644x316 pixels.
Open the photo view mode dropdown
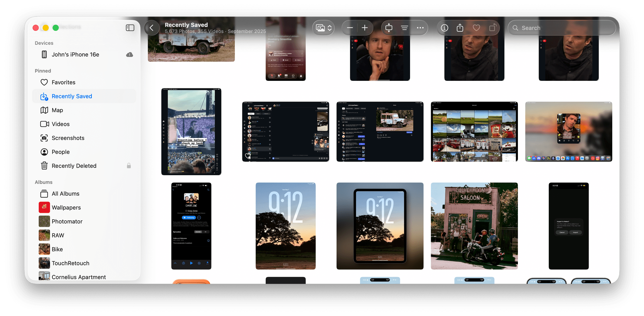(324, 28)
